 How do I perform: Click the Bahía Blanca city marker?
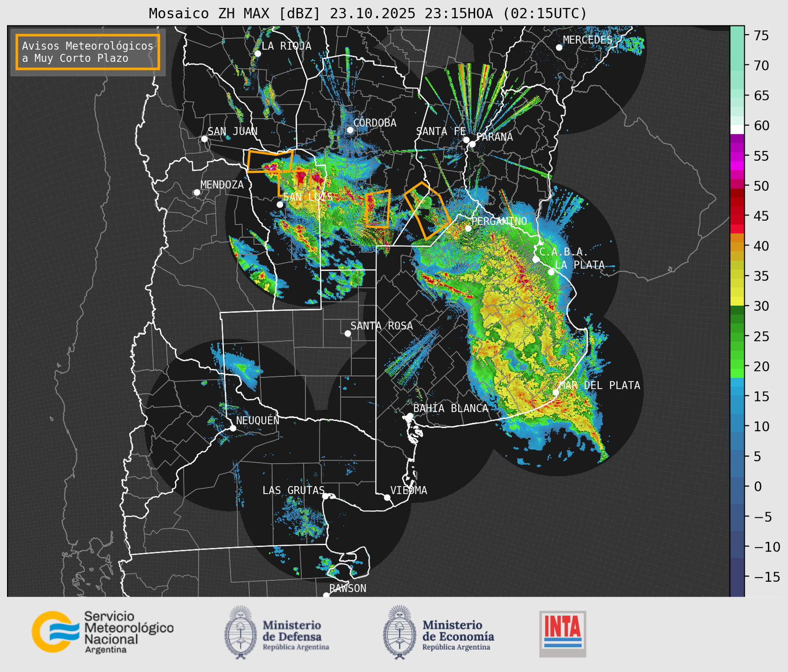pyautogui.click(x=410, y=415)
